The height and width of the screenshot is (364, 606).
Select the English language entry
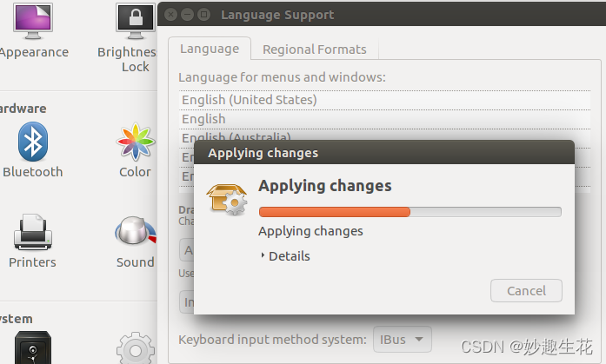(203, 119)
